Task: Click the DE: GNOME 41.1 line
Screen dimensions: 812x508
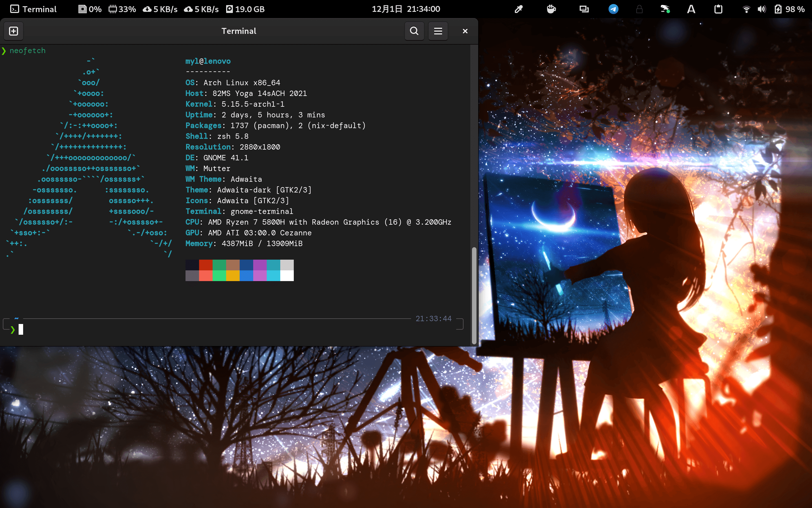Action: [217, 158]
